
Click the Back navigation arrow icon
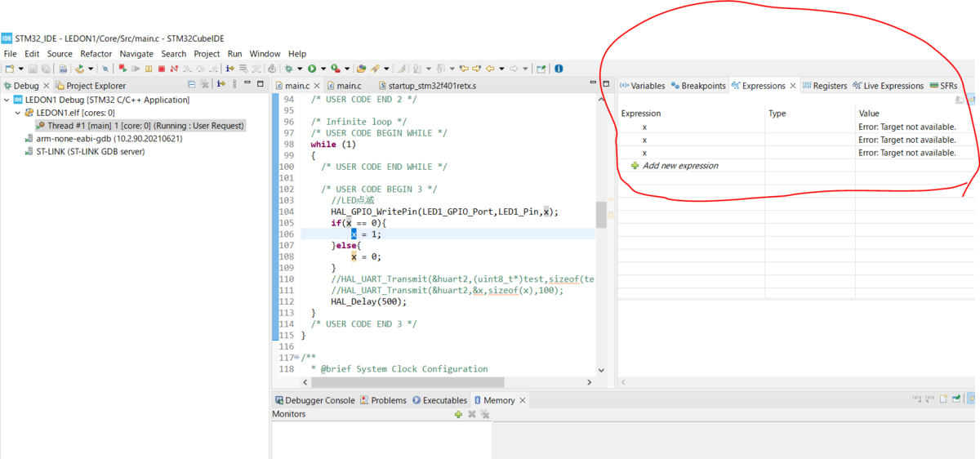pyautogui.click(x=490, y=69)
